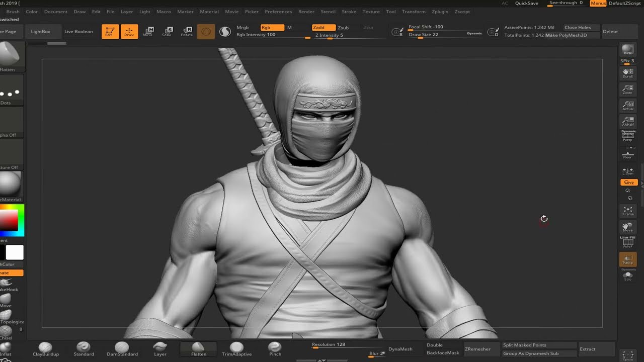
Task: Open the Brush menu
Action: (x=13, y=12)
